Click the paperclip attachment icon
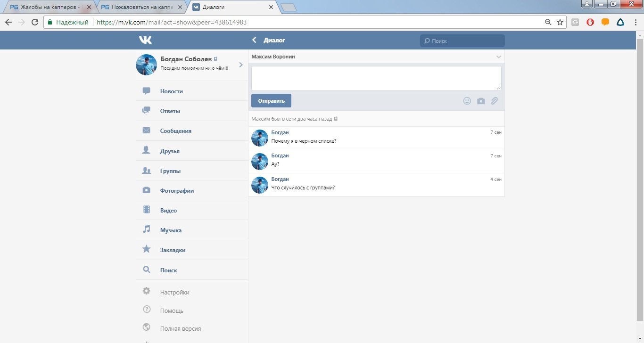The height and width of the screenshot is (343, 644). (x=495, y=101)
